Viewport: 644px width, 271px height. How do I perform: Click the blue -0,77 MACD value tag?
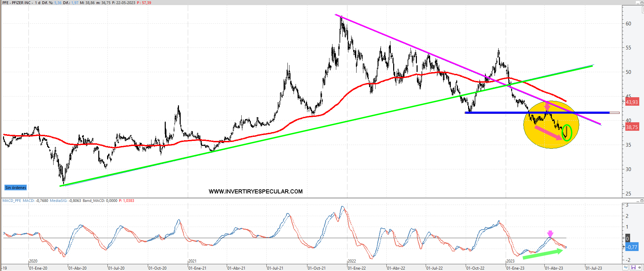[x=632, y=247]
